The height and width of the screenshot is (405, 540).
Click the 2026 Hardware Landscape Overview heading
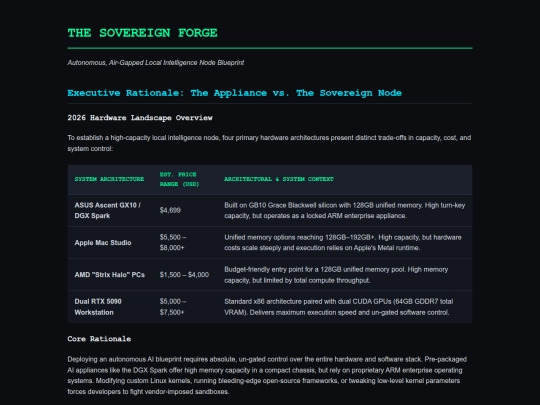click(x=140, y=118)
